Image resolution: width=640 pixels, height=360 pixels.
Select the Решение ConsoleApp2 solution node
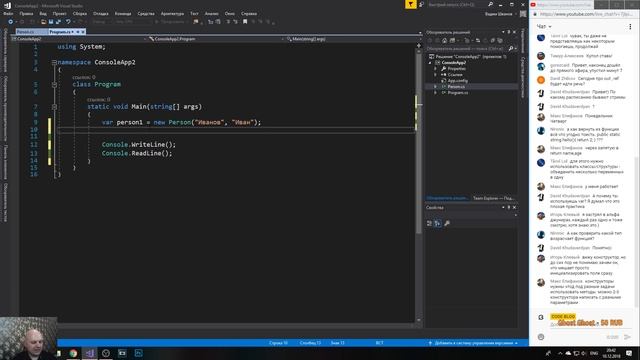[x=467, y=57]
